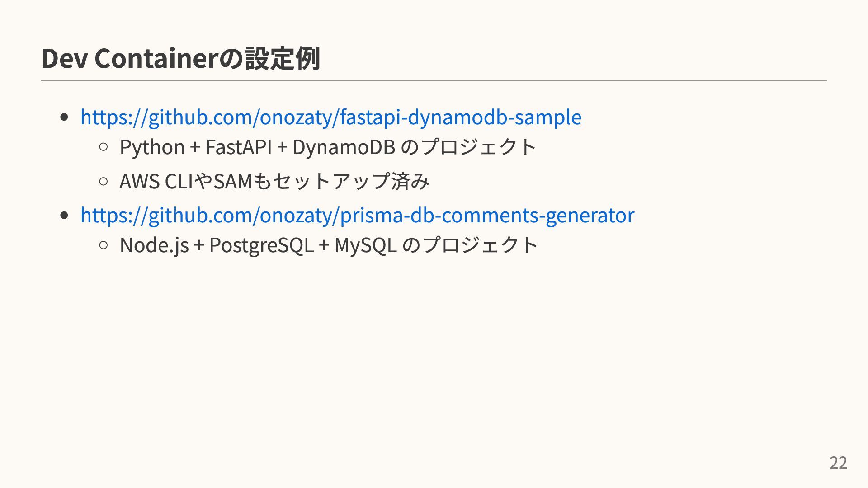Image resolution: width=868 pixels, height=488 pixels.
Task: Click the word "DynamoDB" in the sub-bullet text
Action: pos(344,147)
